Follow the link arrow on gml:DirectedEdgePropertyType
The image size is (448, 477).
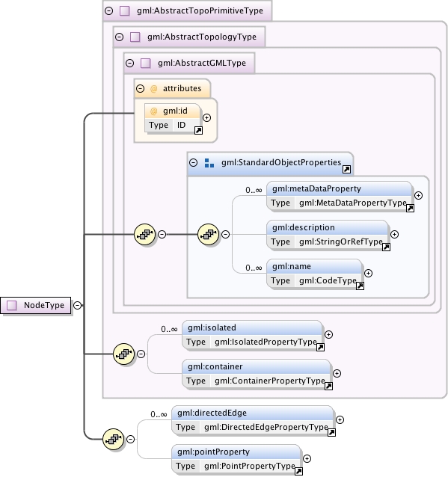332,433
